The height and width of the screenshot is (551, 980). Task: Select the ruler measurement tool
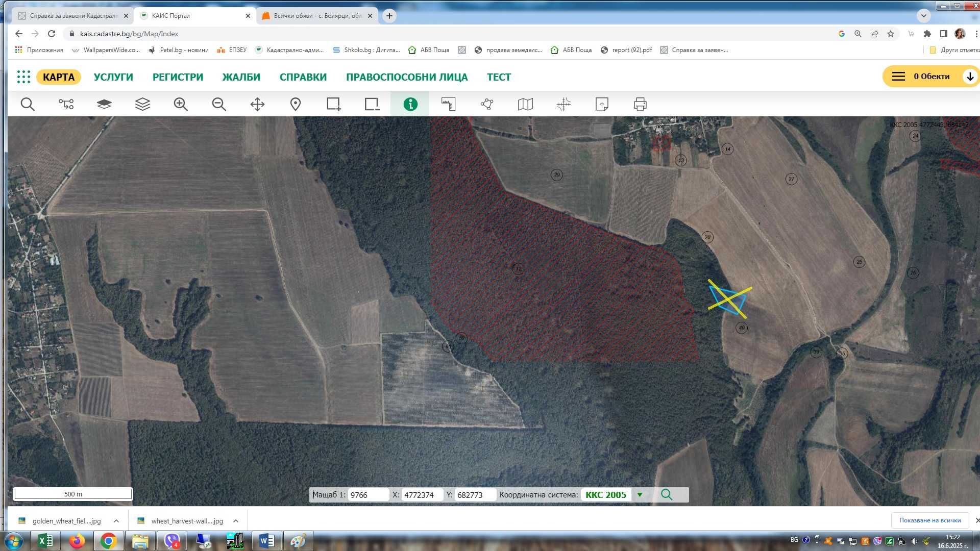[449, 105]
